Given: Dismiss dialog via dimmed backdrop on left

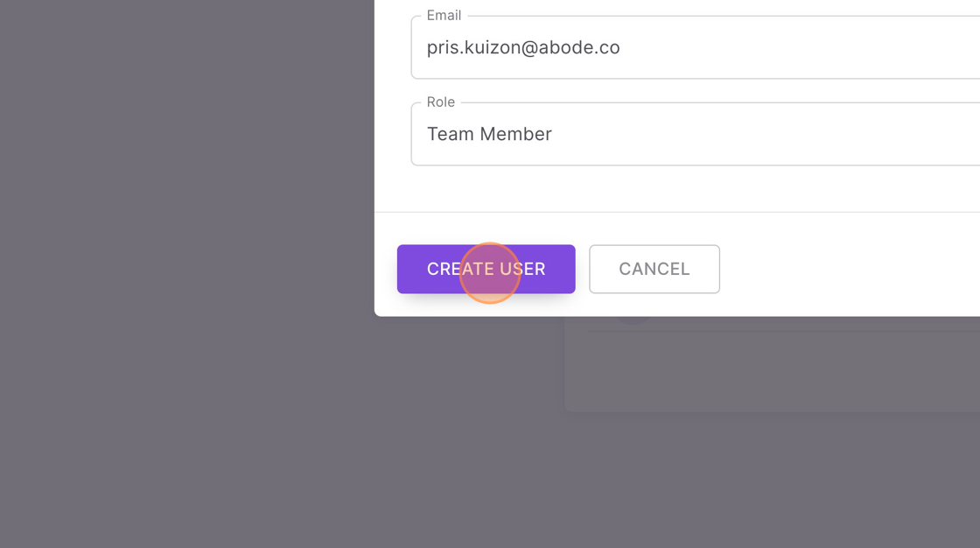Looking at the screenshot, I should pos(187,250).
